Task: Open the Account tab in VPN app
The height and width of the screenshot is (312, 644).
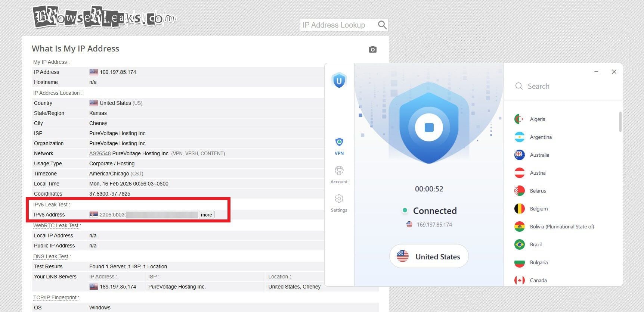Action: 339,175
